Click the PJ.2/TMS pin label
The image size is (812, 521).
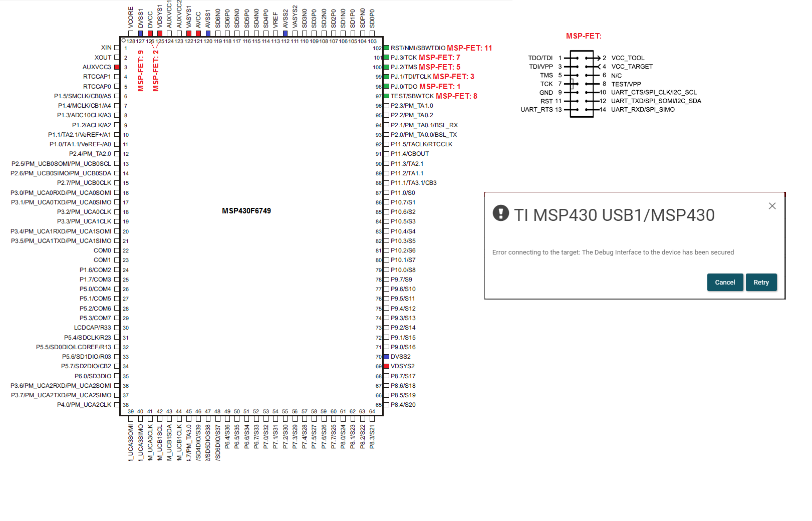coord(404,67)
